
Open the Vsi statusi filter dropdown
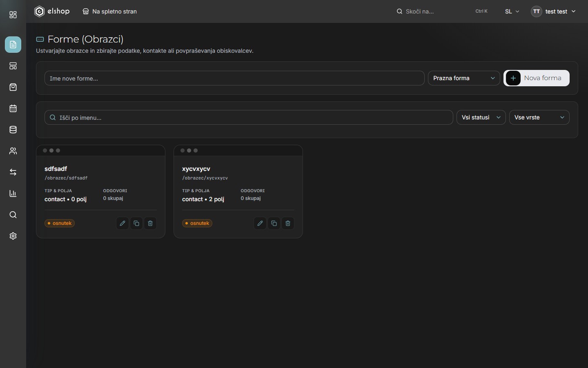pos(481,117)
